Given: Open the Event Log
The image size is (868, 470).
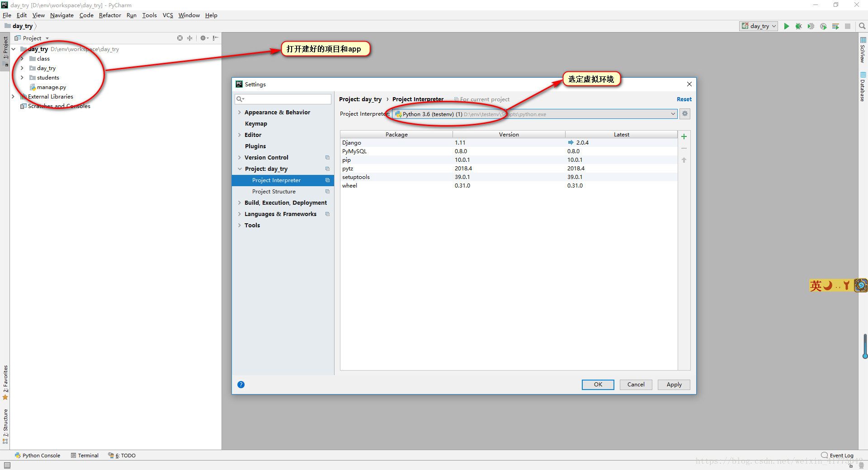Looking at the screenshot, I should click(x=837, y=456).
